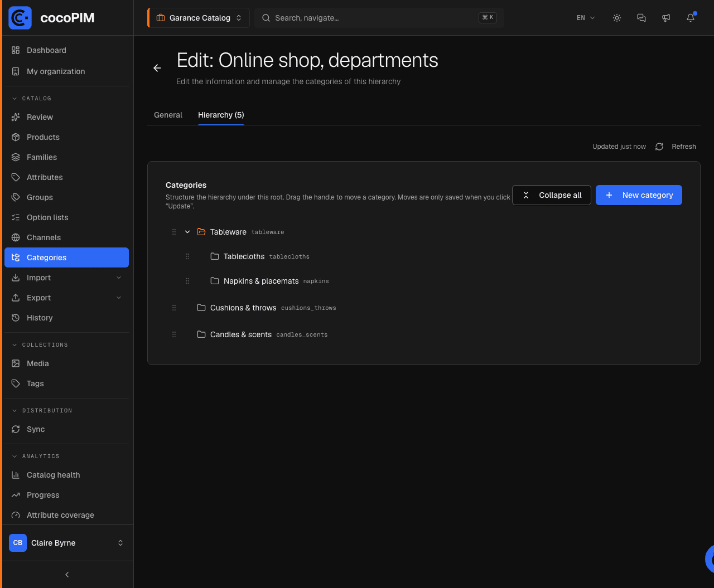This screenshot has width=714, height=588.
Task: Click the Candles & scents folder icon
Action: tap(201, 334)
